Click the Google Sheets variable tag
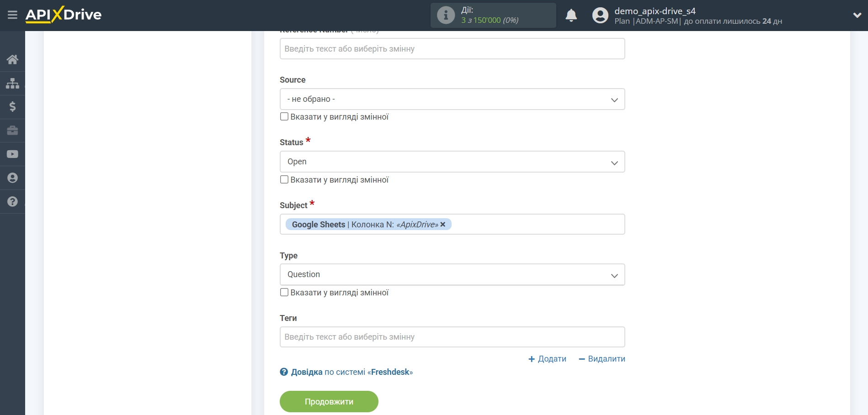The image size is (868, 415). pos(368,224)
